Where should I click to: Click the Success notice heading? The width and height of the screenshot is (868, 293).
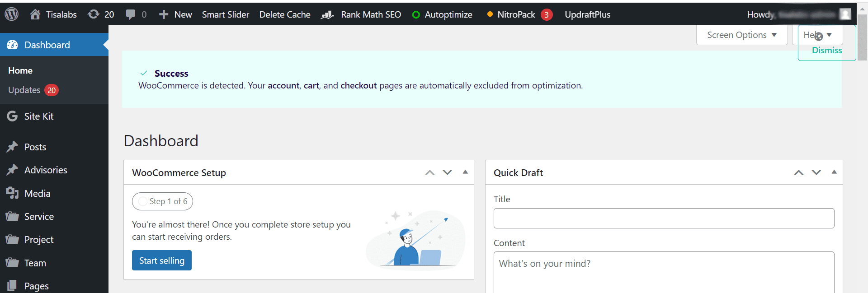(x=171, y=73)
